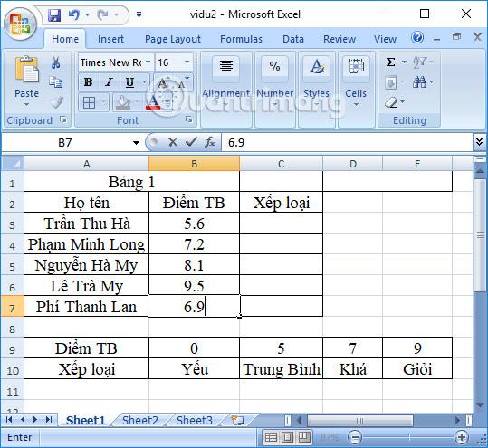The width and height of the screenshot is (488, 448).
Task: Cut selection with scissors icon
Action: click(56, 62)
